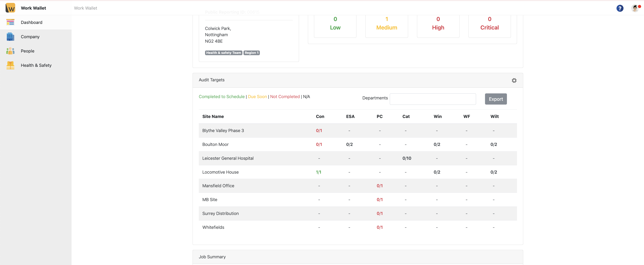This screenshot has width=644, height=265.
Task: Click the Work Wallet breadcrumb text
Action: click(x=85, y=8)
